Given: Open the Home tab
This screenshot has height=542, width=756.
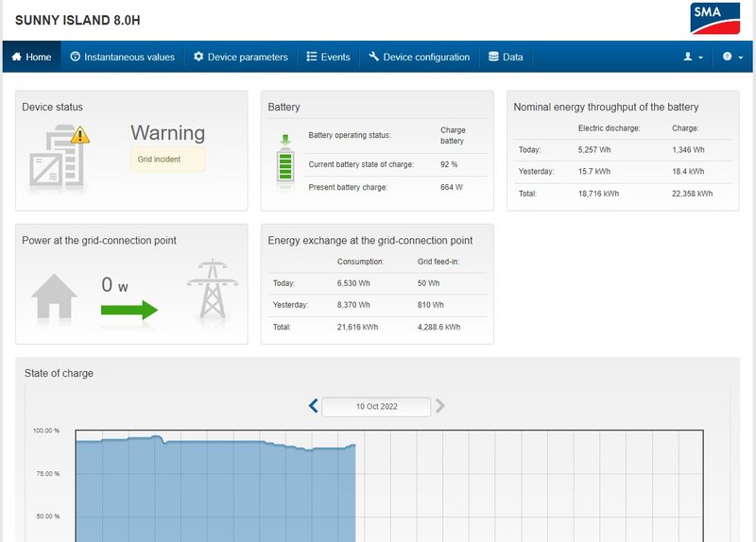Looking at the screenshot, I should [31, 57].
